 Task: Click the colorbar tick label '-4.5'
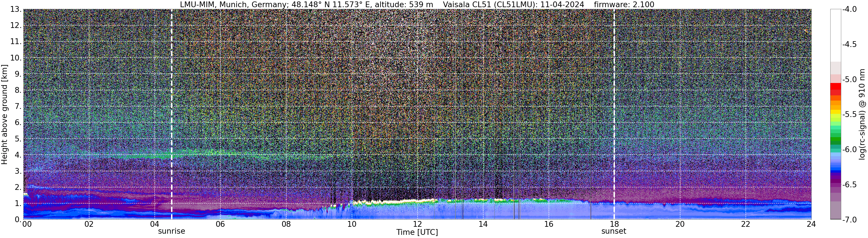point(850,44)
